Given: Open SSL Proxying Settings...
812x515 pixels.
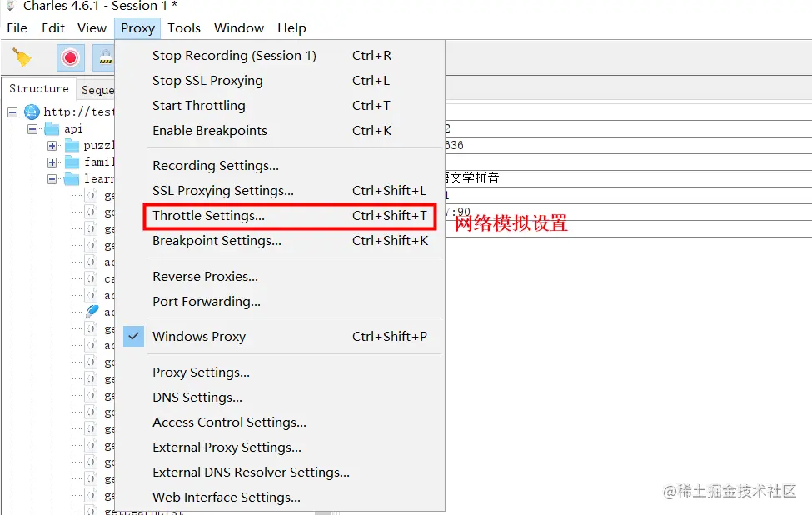Looking at the screenshot, I should pyautogui.click(x=280, y=190).
